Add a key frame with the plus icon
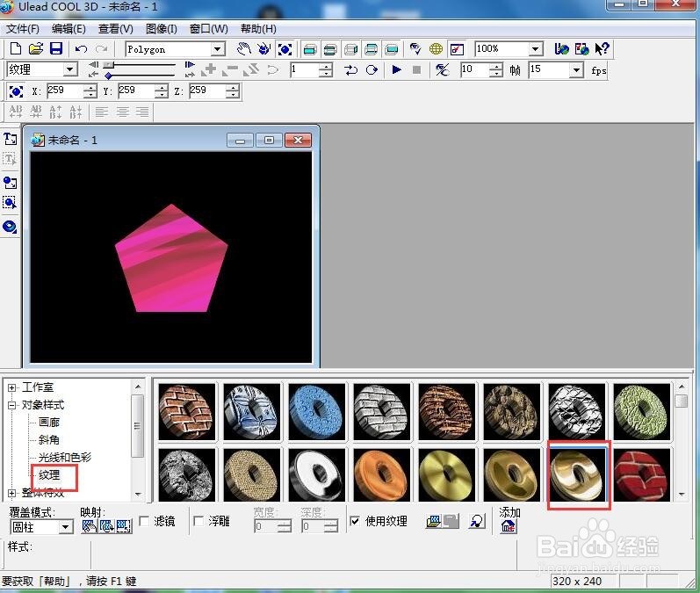Screen dimensions: 700x593 [x=208, y=69]
